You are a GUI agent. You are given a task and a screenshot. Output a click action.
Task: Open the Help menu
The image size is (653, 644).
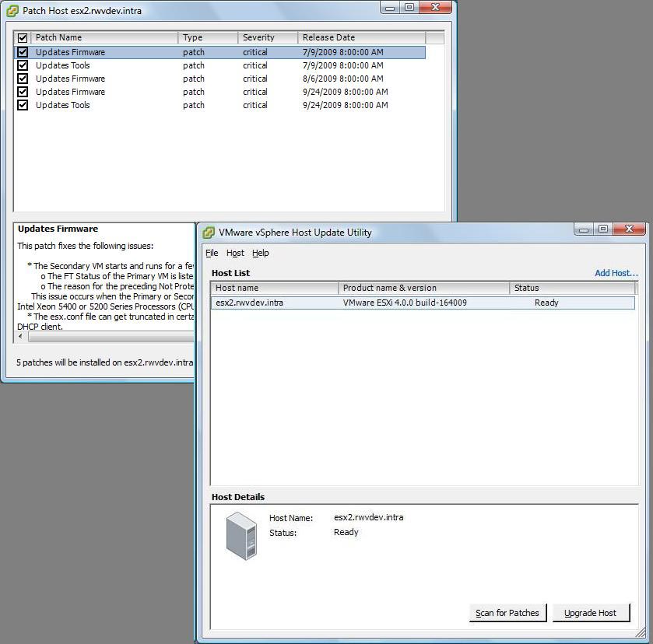pyautogui.click(x=260, y=253)
